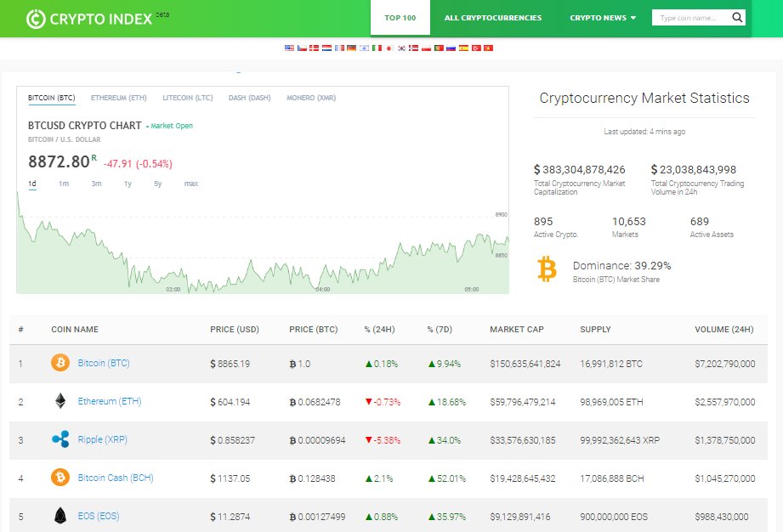Set chart range to 1y
This screenshot has width=783, height=532.
(x=128, y=184)
